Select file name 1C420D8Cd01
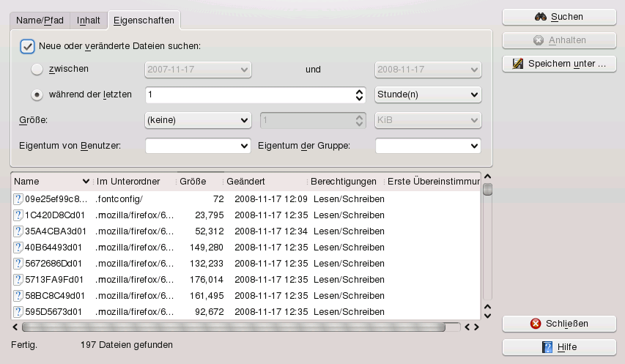This screenshot has width=625, height=364. (x=55, y=215)
